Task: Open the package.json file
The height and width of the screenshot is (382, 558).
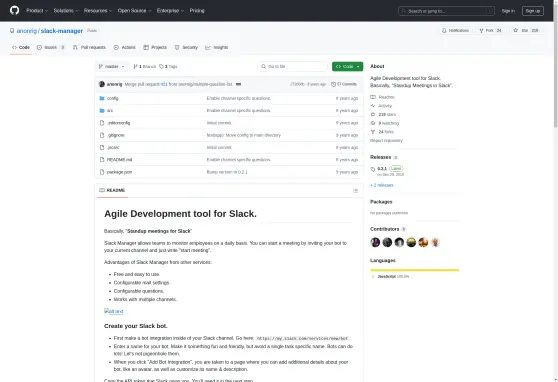Action: 119,172
